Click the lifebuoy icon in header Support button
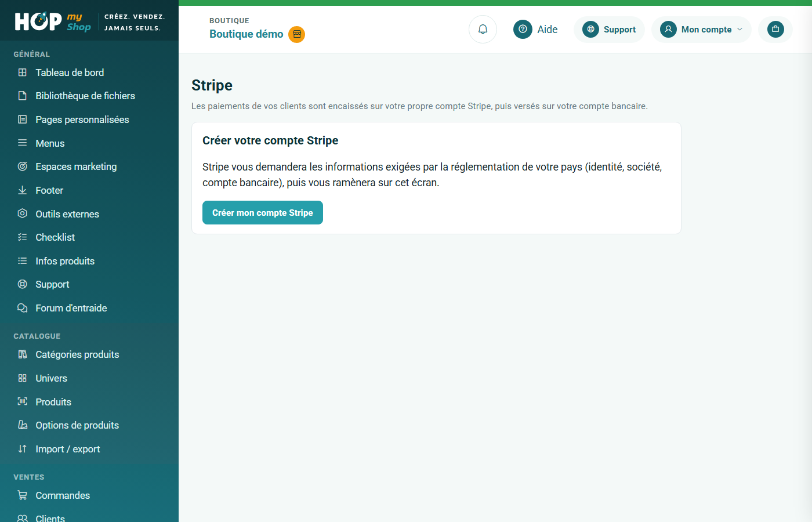This screenshot has height=522, width=812. coord(590,29)
